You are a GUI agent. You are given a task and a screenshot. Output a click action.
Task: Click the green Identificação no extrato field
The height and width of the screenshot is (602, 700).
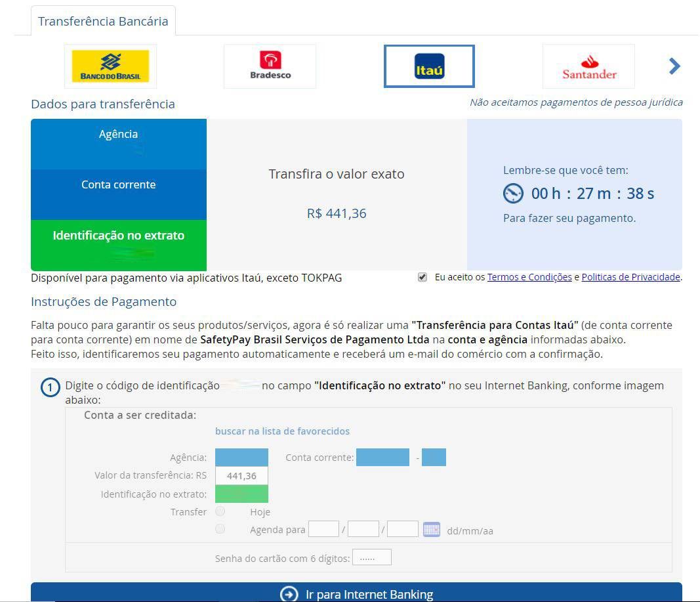[x=241, y=494]
